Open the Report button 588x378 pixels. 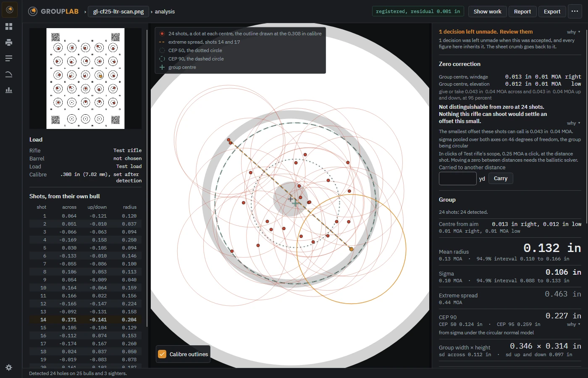click(522, 11)
